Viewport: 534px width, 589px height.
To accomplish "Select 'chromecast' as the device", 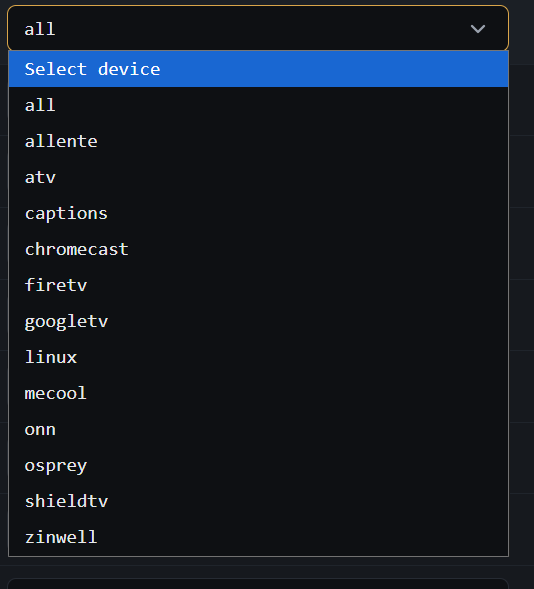I will pos(258,249).
